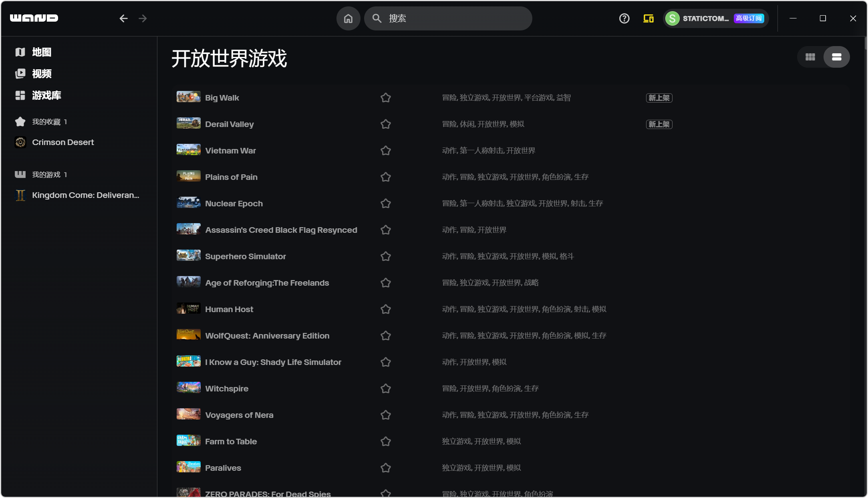The image size is (868, 498).
Task: Favorite Vietnam War with its star
Action: tap(386, 151)
